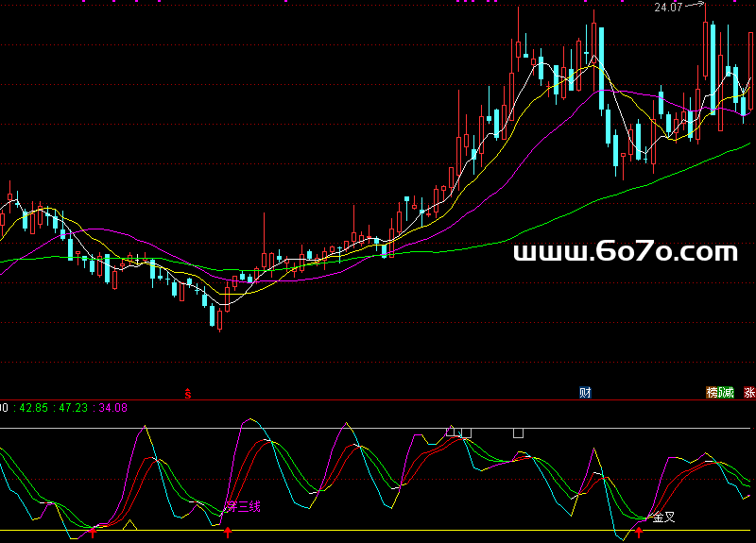Click the 47.23 indicator value
This screenshot has width=756, height=543.
click(x=73, y=408)
